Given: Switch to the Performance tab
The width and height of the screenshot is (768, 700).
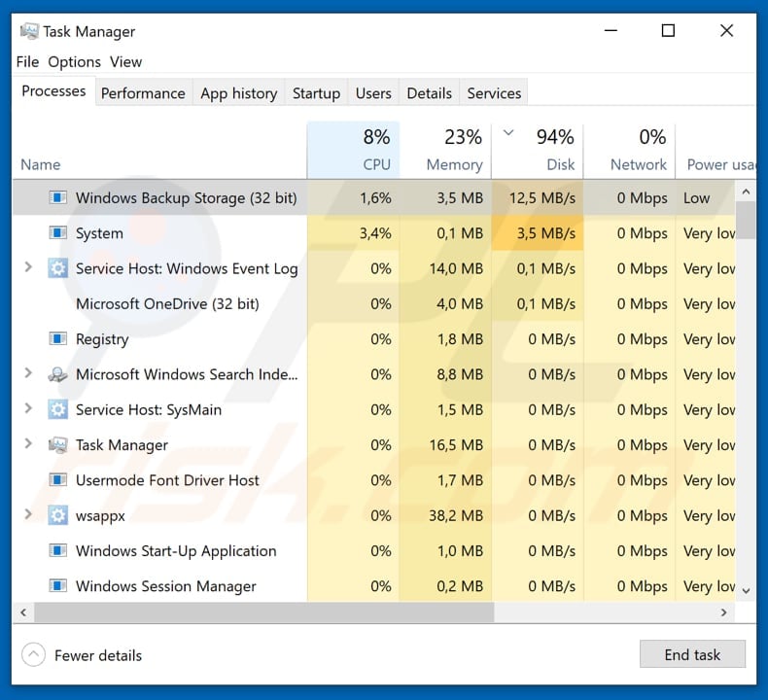Looking at the screenshot, I should point(143,92).
